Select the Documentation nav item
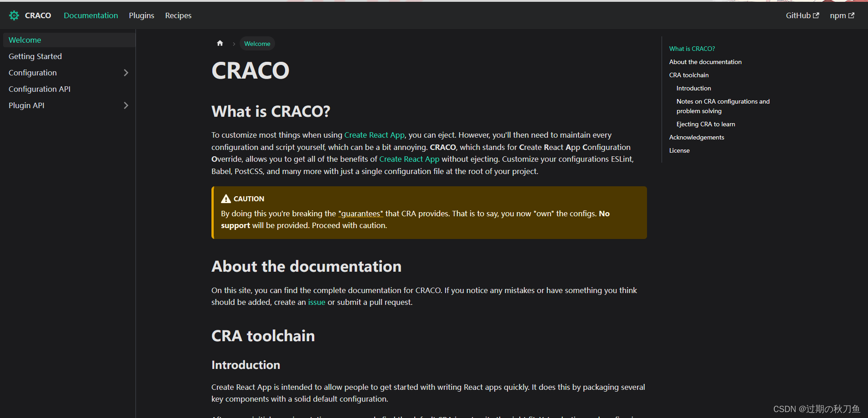The width and height of the screenshot is (868, 418). tap(90, 15)
